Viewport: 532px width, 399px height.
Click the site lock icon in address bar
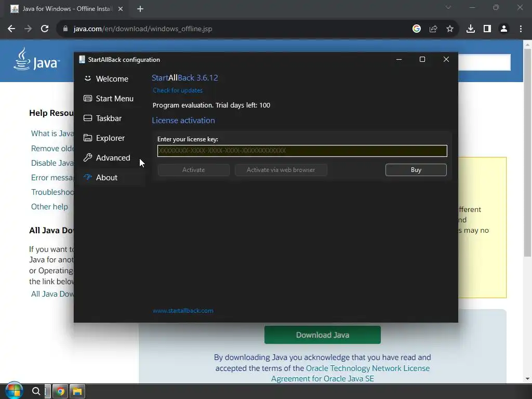pos(65,29)
